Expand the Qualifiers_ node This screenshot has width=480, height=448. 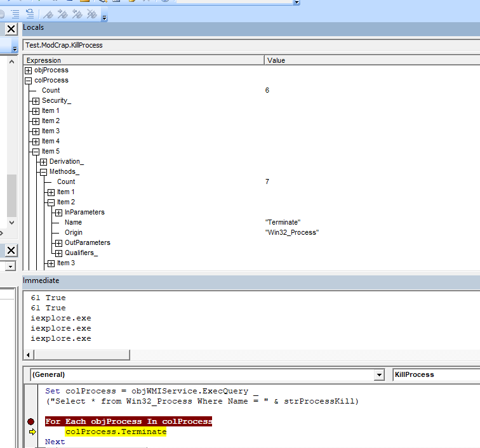(59, 253)
